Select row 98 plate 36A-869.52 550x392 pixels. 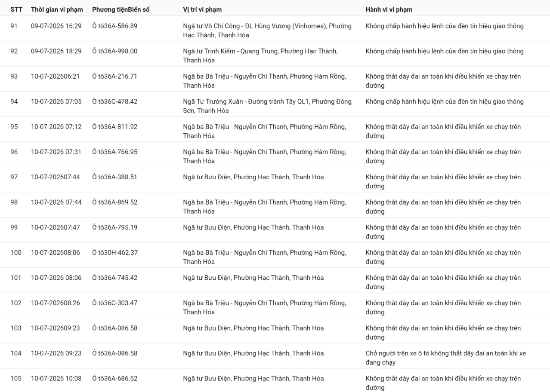[x=118, y=202]
